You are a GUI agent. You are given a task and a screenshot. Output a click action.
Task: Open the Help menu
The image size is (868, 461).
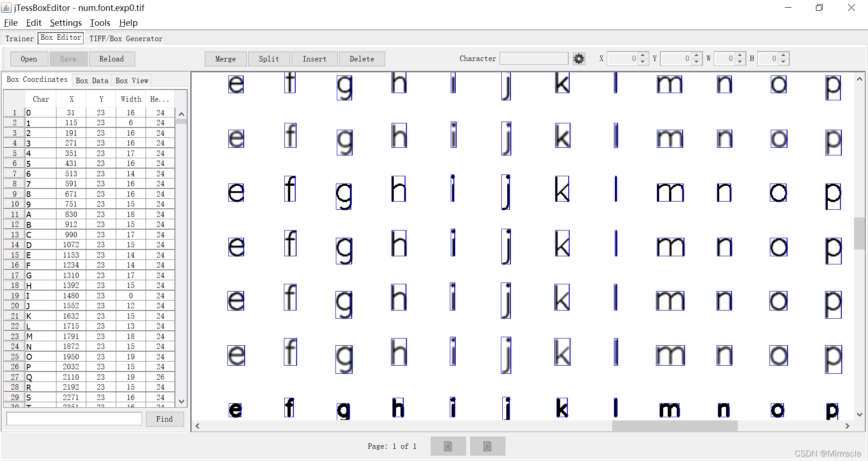coord(128,23)
